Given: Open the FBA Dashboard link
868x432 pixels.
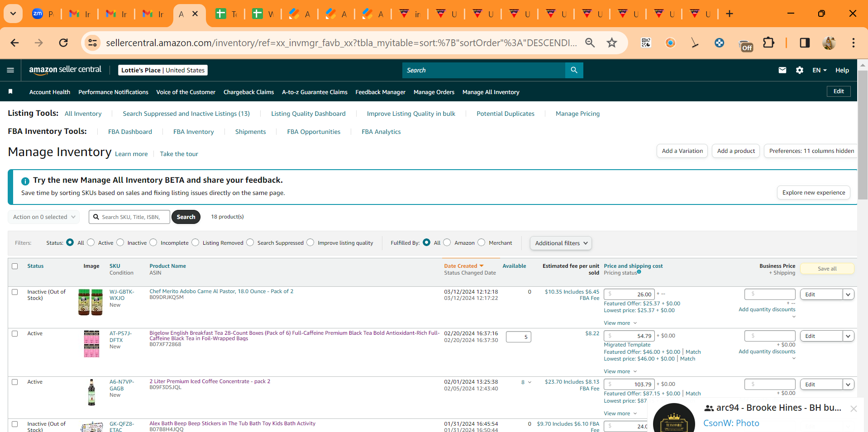Looking at the screenshot, I should [x=130, y=132].
